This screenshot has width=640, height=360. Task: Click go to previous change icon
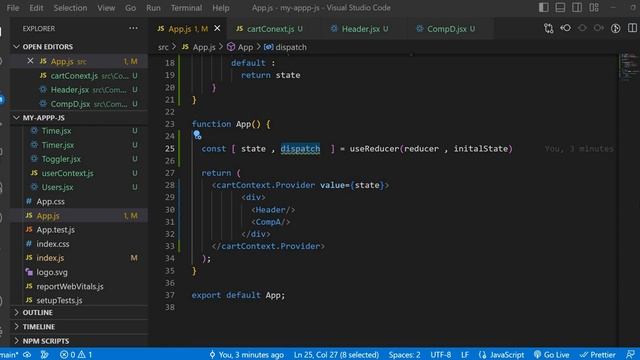coord(565,28)
